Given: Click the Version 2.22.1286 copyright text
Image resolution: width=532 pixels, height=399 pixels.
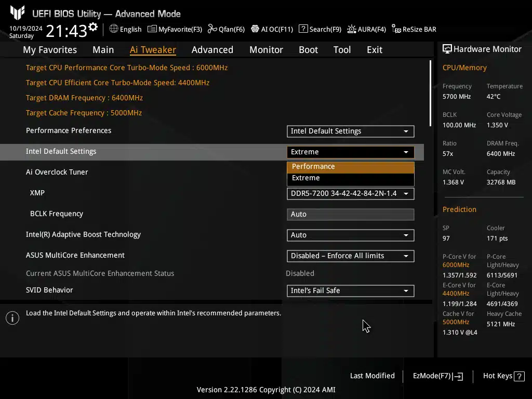Looking at the screenshot, I should pyautogui.click(x=266, y=390).
